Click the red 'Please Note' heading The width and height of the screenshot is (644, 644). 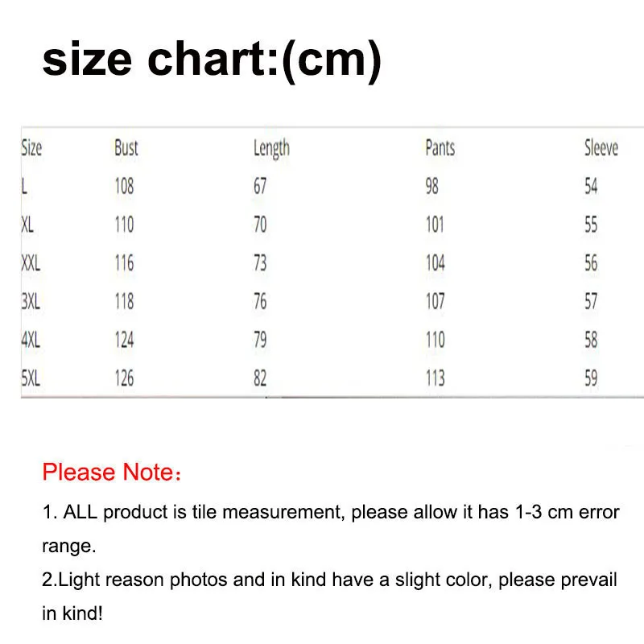point(111,472)
